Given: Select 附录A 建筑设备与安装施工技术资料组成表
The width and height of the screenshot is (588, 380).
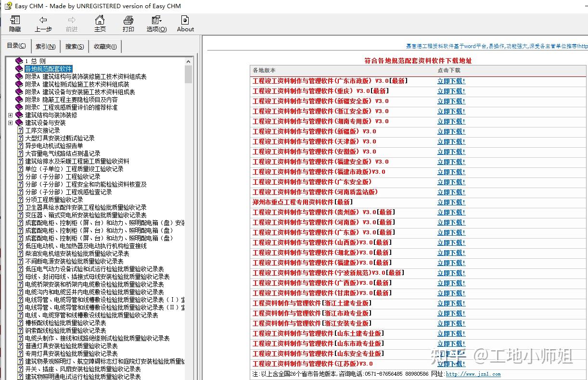Looking at the screenshot, I should 80,92.
